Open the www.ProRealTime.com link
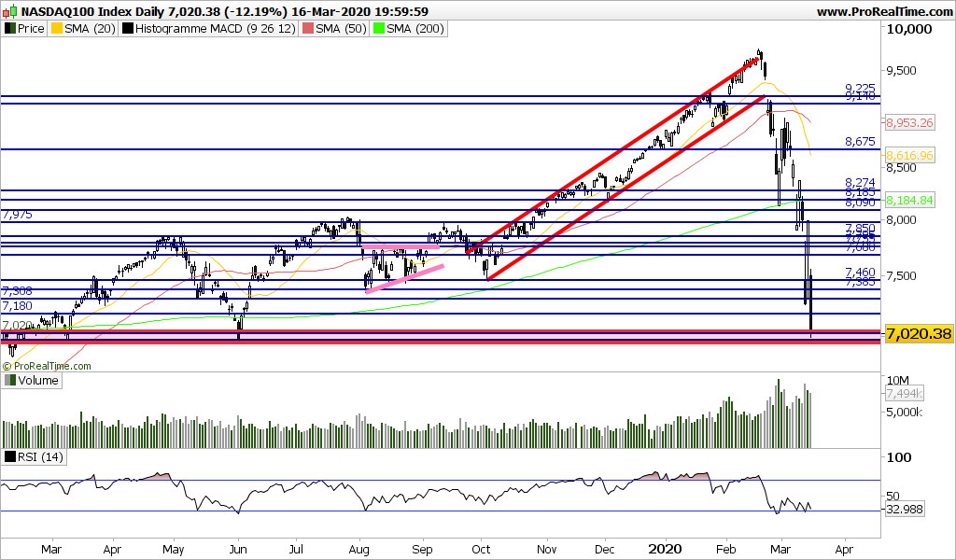Image resolution: width=956 pixels, height=560 pixels. pos(884,11)
